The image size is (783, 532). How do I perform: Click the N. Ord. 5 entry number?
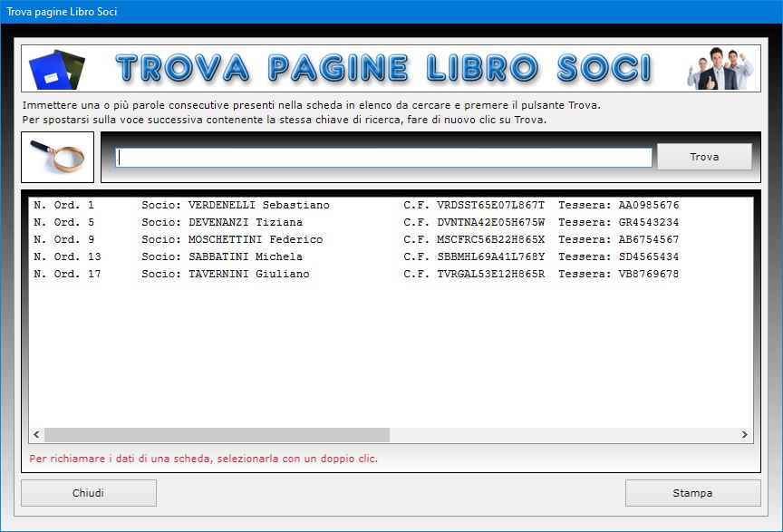pos(63,222)
